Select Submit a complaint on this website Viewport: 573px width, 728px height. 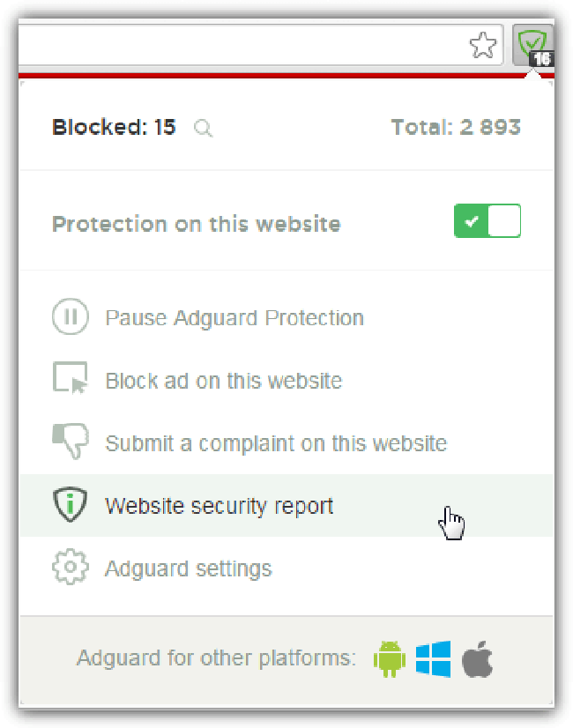(275, 443)
